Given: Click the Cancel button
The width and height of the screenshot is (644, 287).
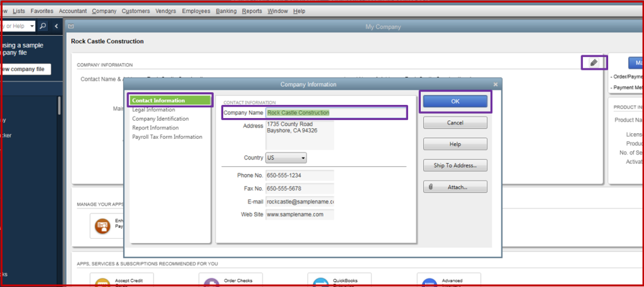Looking at the screenshot, I should tap(455, 122).
